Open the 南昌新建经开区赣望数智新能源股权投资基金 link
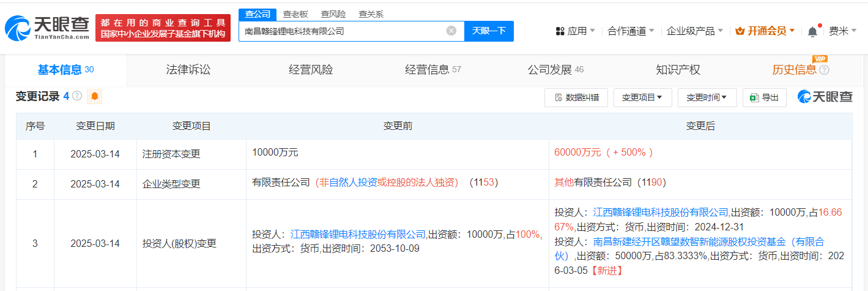The width and height of the screenshot is (868, 291). (x=689, y=249)
